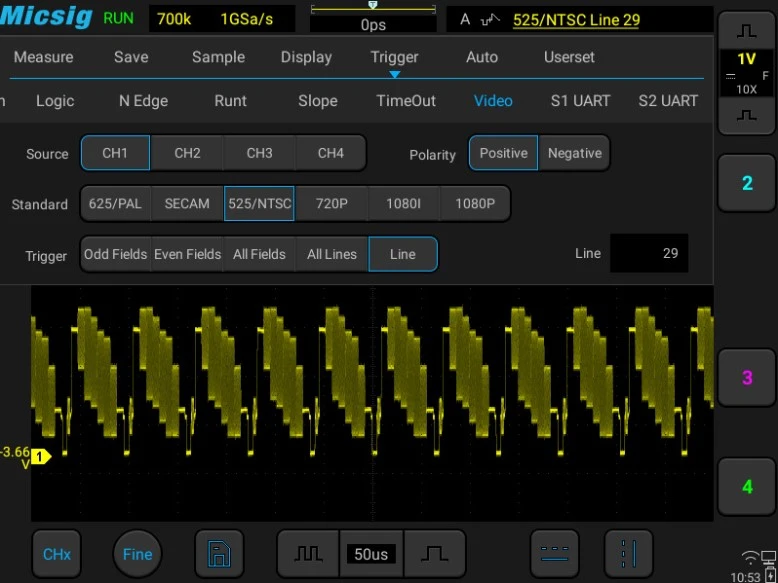Select the channel 1 ground level marker
This screenshot has width=778, height=583.
[41, 456]
